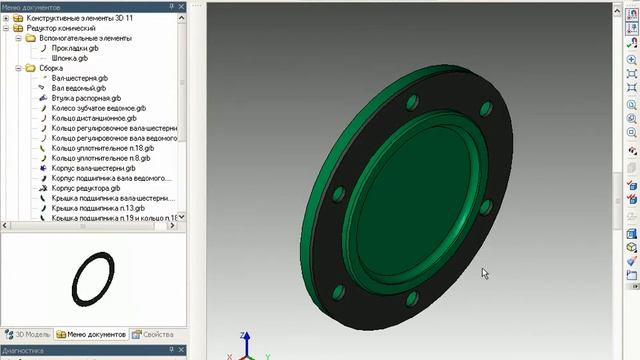The image size is (640, 360).
Task: Select Прокладки.grb in the tree
Action: pos(75,48)
